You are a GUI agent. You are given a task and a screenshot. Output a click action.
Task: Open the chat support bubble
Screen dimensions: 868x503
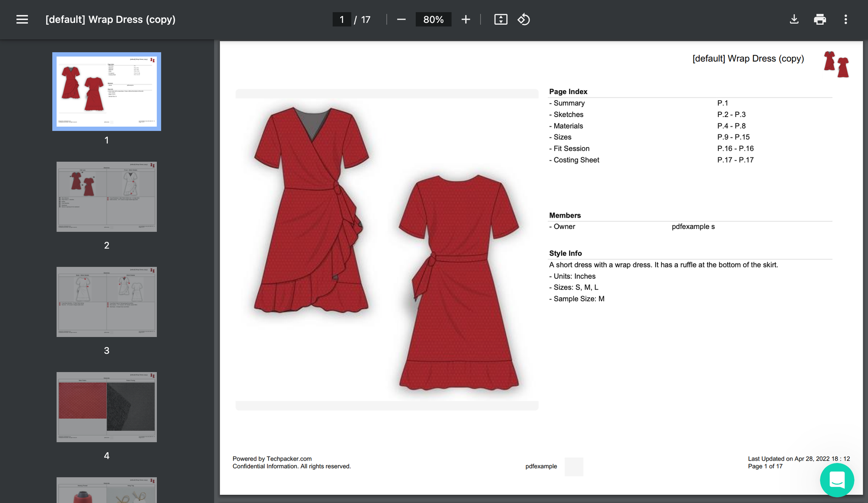pos(837,480)
